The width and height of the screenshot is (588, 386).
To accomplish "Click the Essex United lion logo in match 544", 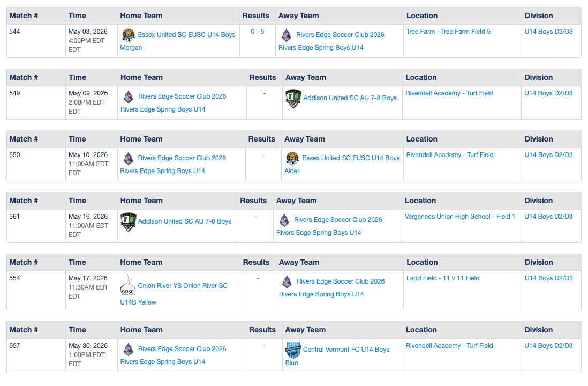I will 128,35.
